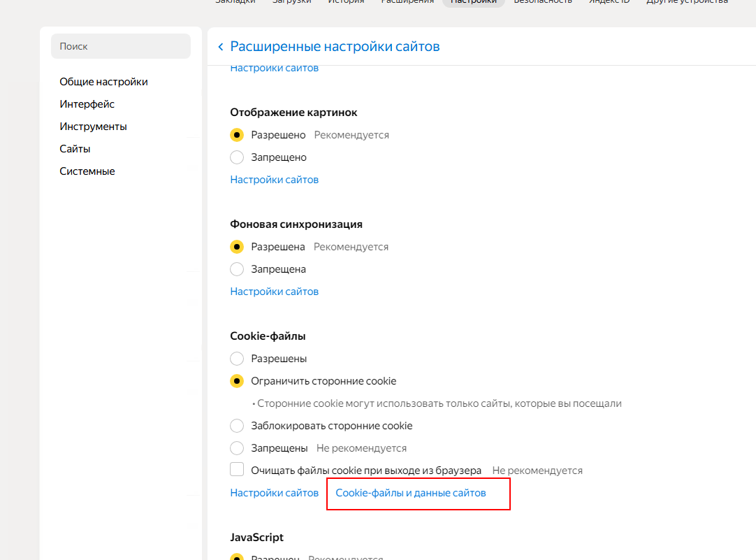756x560 pixels.
Task: Open Настройки сайтов link under Cookie-файлы
Action: click(x=274, y=493)
